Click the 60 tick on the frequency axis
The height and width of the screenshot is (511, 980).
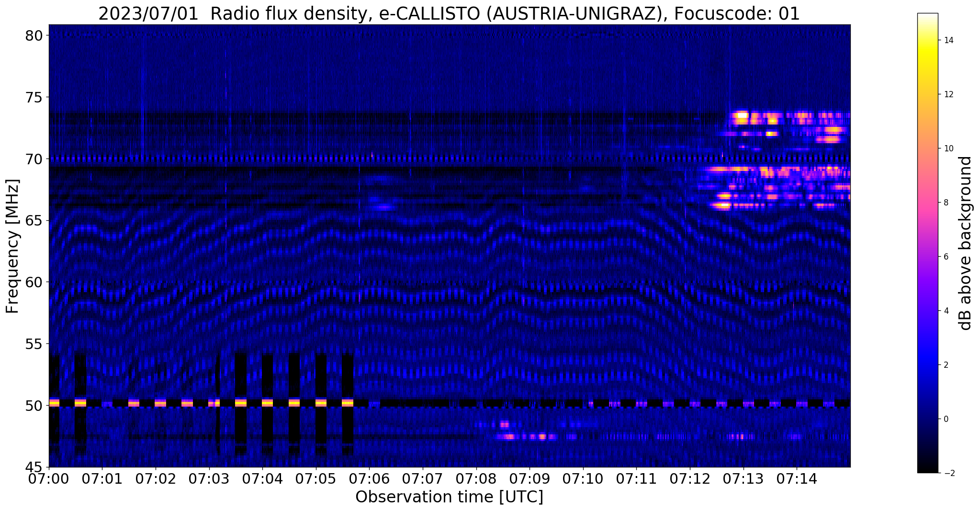coord(35,282)
